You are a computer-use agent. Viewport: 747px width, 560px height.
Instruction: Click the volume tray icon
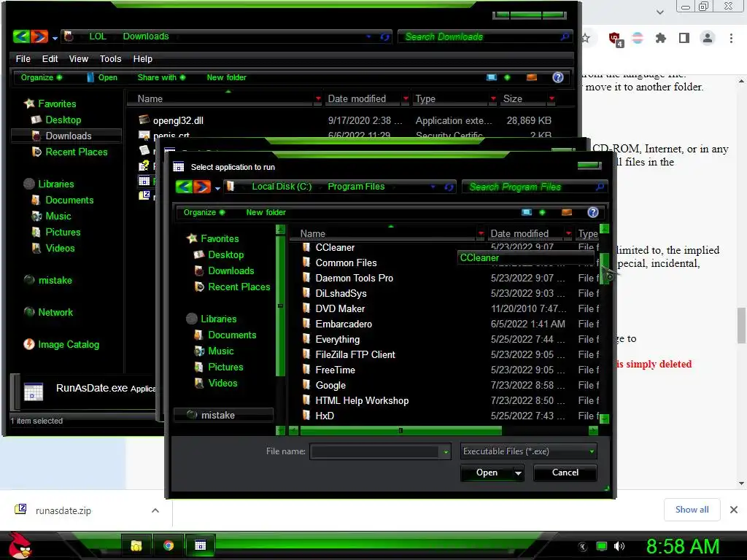pos(619,546)
